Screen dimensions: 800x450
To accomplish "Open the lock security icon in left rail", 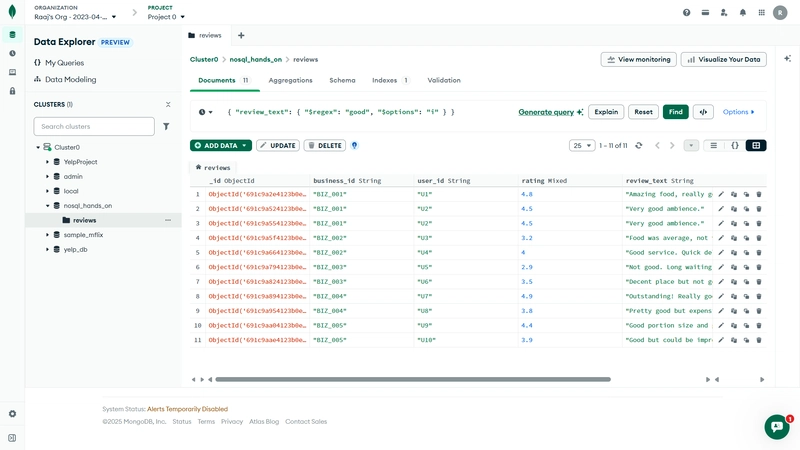I will tap(12, 91).
